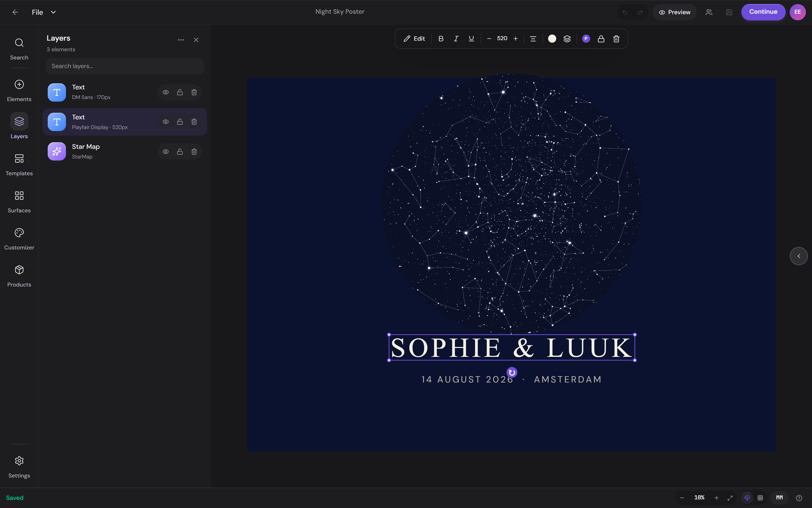Increase font size with plus
The width and height of the screenshot is (812, 508).
tap(516, 39)
